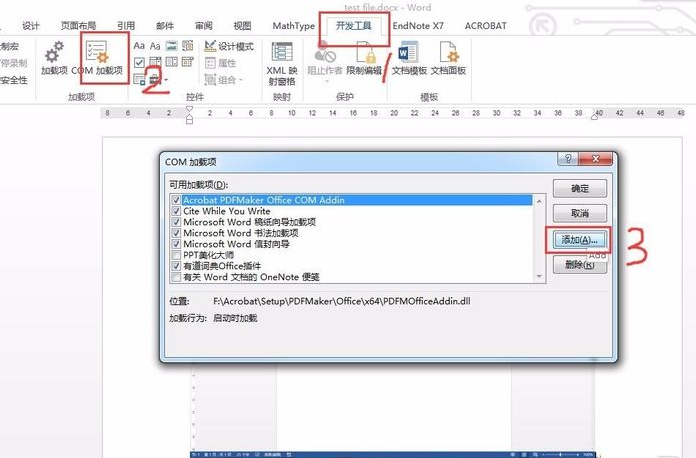Select the Acrobat PDFMaker Office COM Addin entry
The width and height of the screenshot is (696, 458).
[264, 200]
